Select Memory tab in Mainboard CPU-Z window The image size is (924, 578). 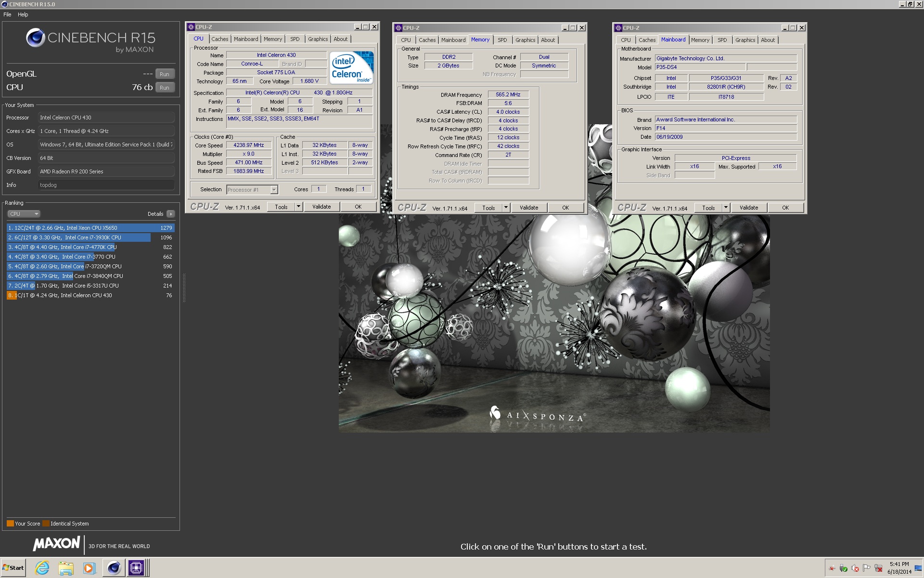[x=700, y=40]
